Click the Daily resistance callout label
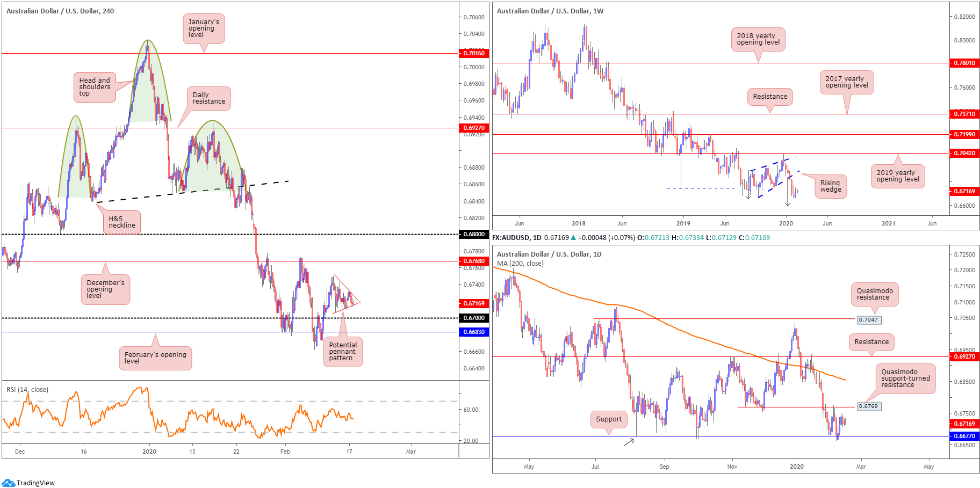The height and width of the screenshot is (488, 980). click(x=208, y=98)
